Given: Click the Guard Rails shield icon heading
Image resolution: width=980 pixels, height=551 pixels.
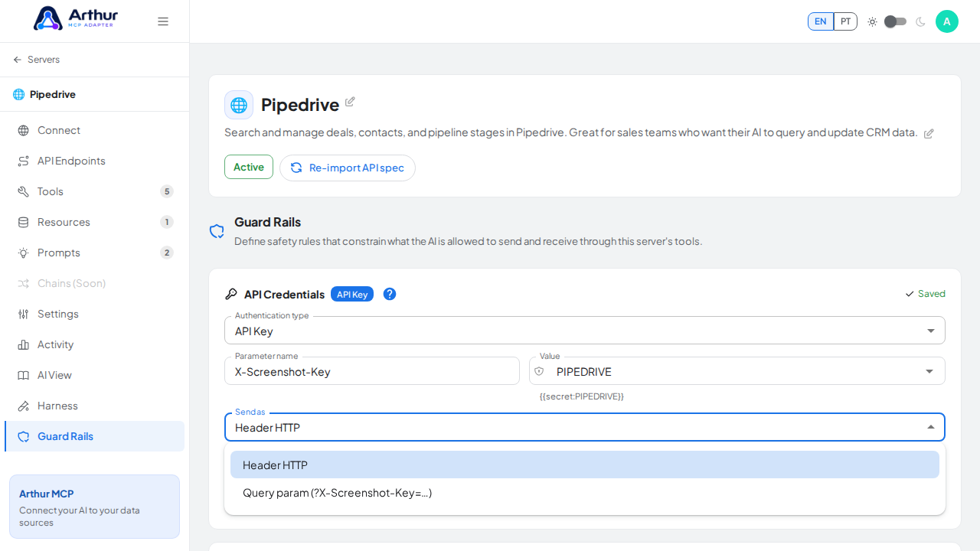Looking at the screenshot, I should [x=217, y=231].
